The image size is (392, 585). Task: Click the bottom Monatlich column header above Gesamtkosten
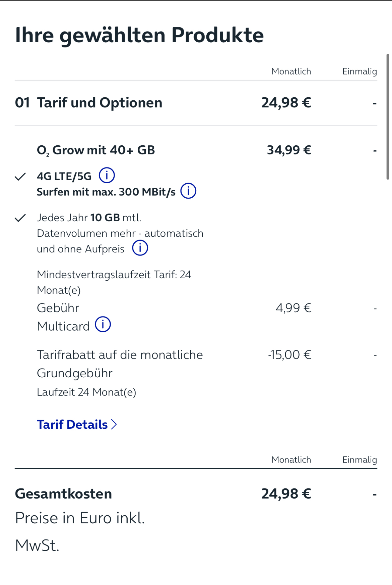click(x=291, y=460)
